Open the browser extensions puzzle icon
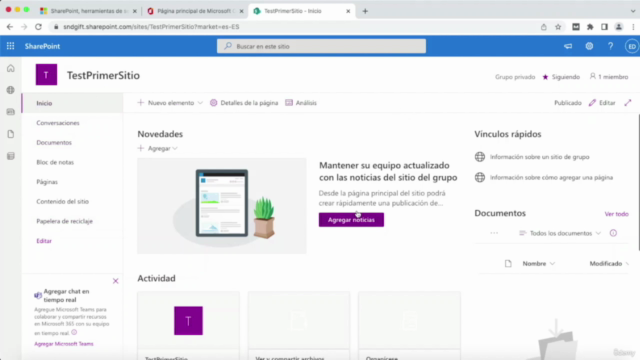The width and height of the screenshot is (640, 360). pyautogui.click(x=590, y=27)
